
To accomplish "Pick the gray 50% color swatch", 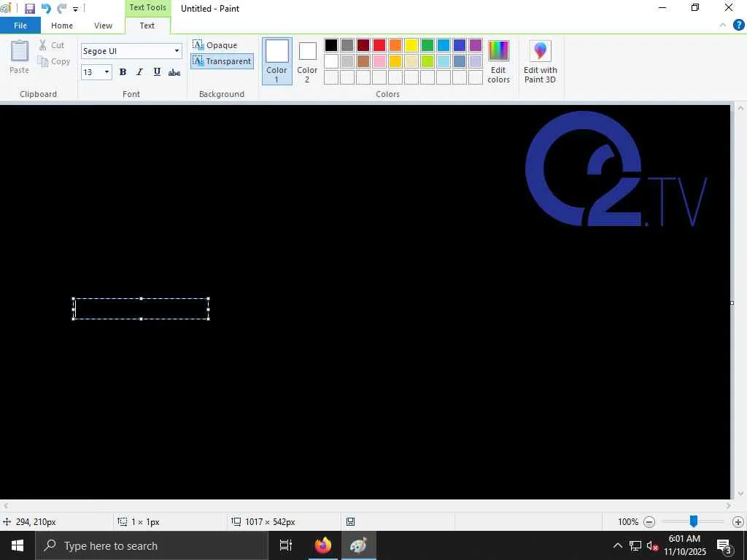I will tap(347, 45).
